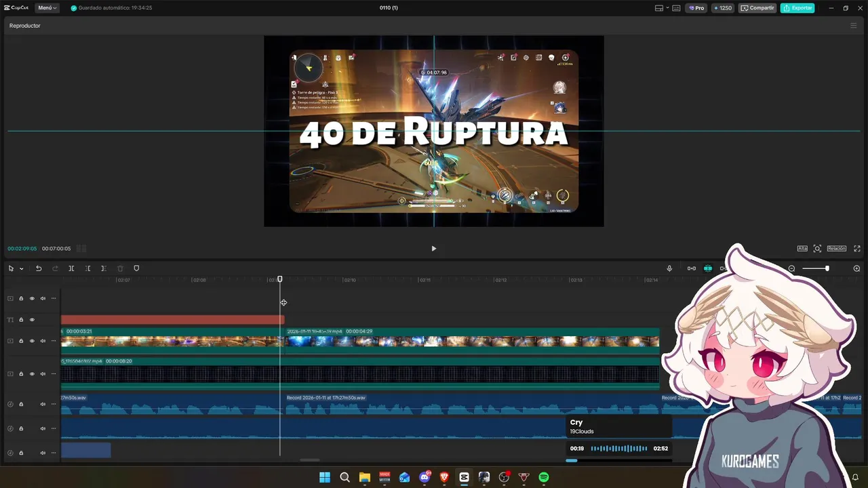Open taskbar Search
The height and width of the screenshot is (488, 868).
344,477
